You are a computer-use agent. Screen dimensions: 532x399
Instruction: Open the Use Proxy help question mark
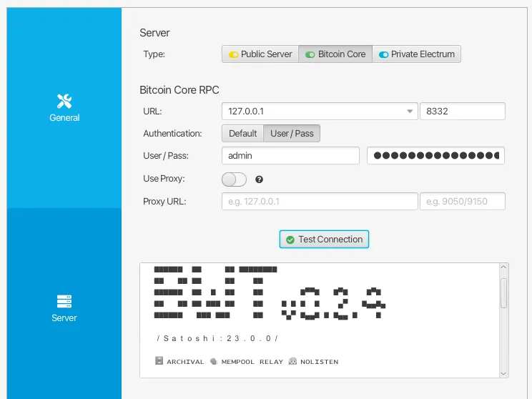click(260, 179)
